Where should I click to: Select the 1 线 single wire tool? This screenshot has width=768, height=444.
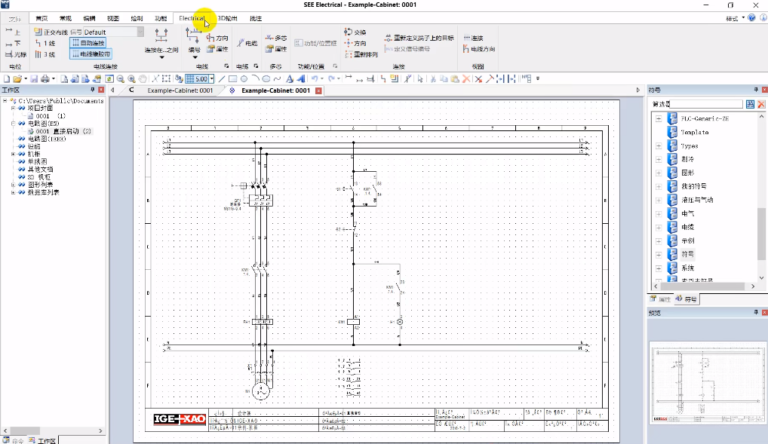coord(45,43)
